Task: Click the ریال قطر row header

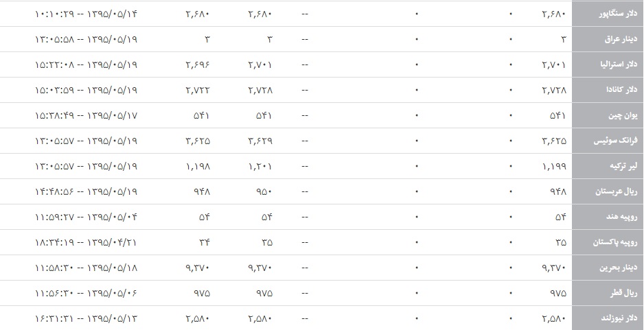Action: coord(623,293)
